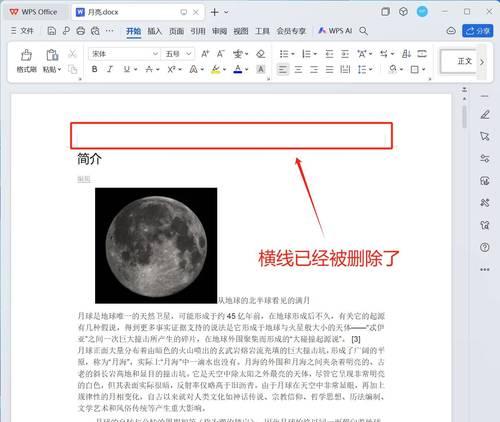Apply bullet list
Screen dimensions: 500x422
(x=284, y=54)
